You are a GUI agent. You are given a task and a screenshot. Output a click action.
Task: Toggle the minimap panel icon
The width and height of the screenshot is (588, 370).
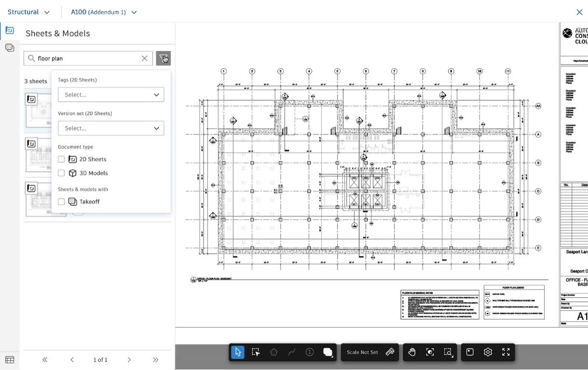[470, 352]
